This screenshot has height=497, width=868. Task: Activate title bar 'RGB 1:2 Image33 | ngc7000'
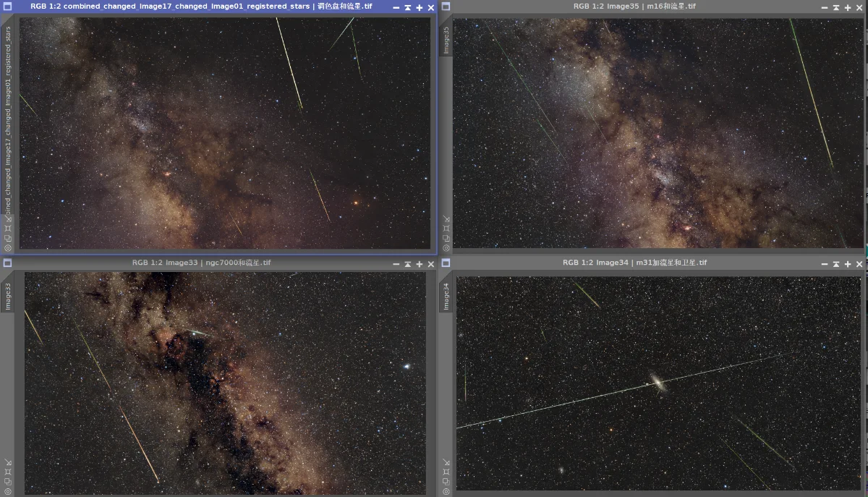coord(202,263)
